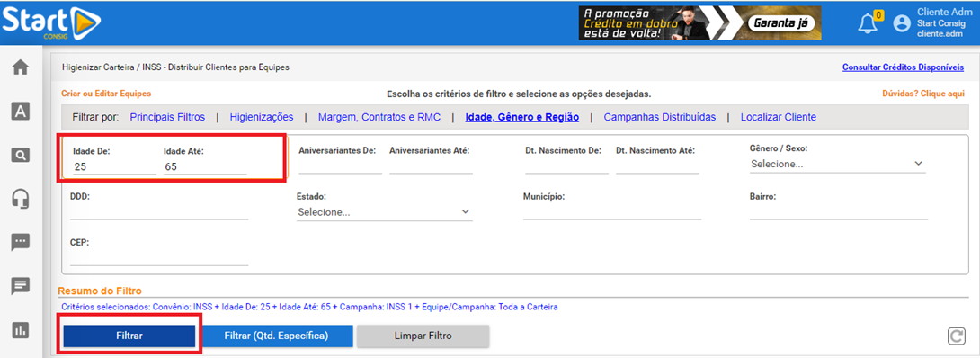Click the Garanta já promotional banner
The width and height of the screenshot is (980, 358).
(x=700, y=23)
